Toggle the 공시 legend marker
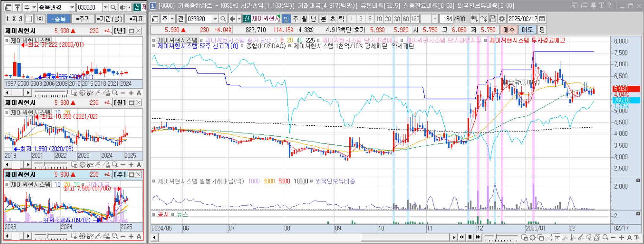644x244 pixels. (154, 214)
